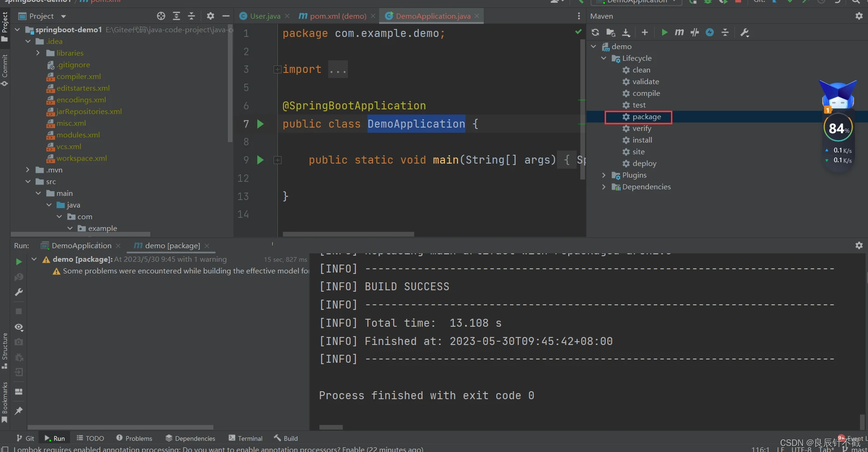Expand the libraries folder
The image size is (868, 452).
click(38, 53)
